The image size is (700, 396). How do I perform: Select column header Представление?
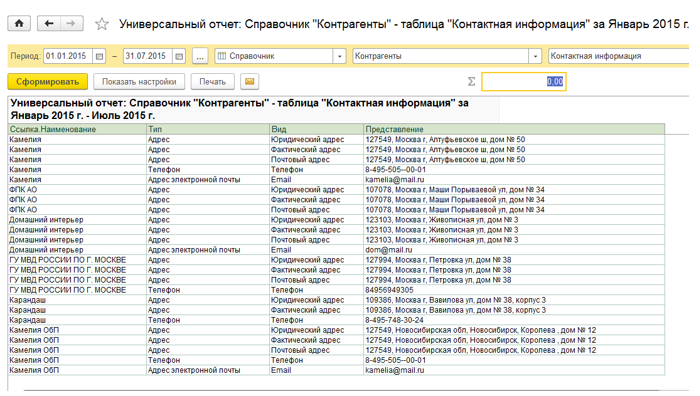point(514,129)
